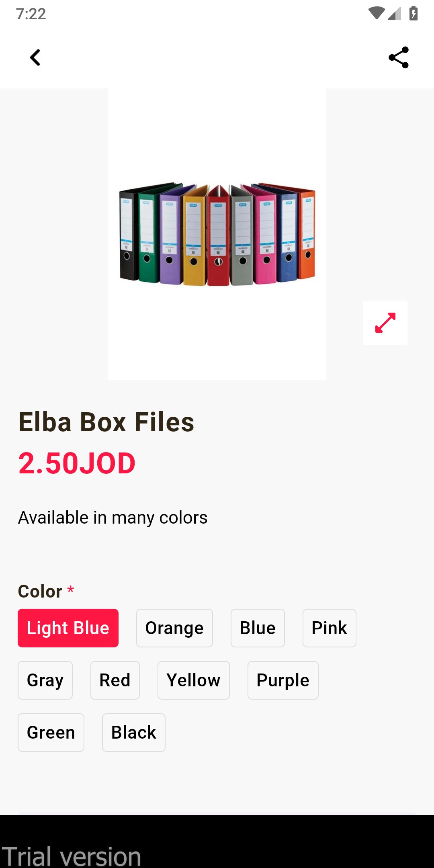This screenshot has width=434, height=868.
Task: Choose Purple as the color
Action: (x=283, y=680)
